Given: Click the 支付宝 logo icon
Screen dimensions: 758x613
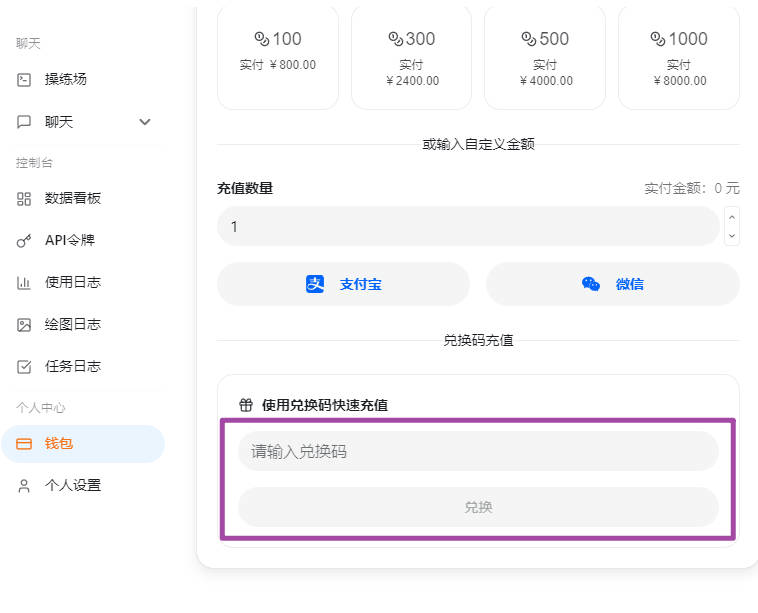Looking at the screenshot, I should [315, 284].
